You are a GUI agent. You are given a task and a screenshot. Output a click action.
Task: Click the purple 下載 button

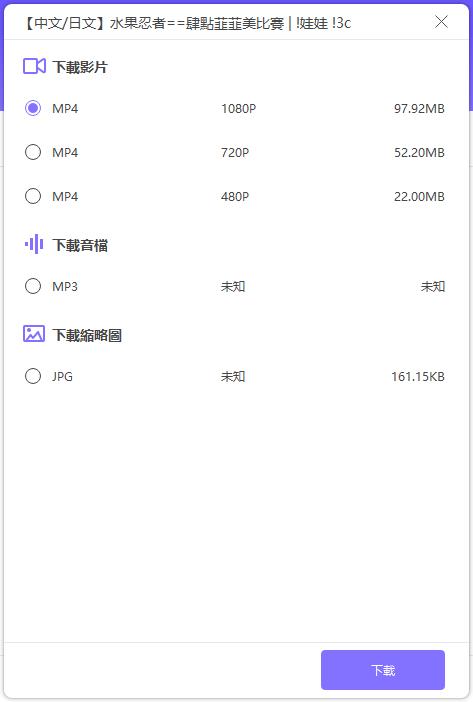point(383,670)
